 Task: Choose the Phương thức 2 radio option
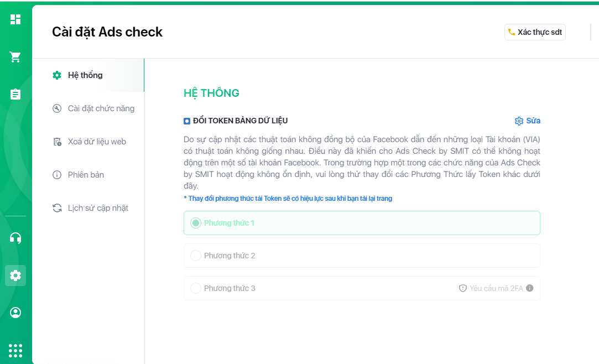tap(195, 256)
